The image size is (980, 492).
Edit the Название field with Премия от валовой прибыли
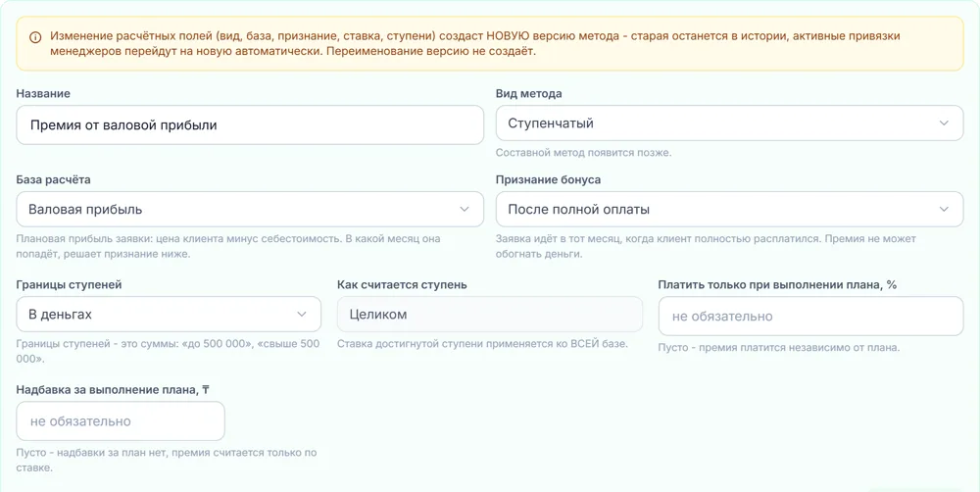[x=250, y=125]
